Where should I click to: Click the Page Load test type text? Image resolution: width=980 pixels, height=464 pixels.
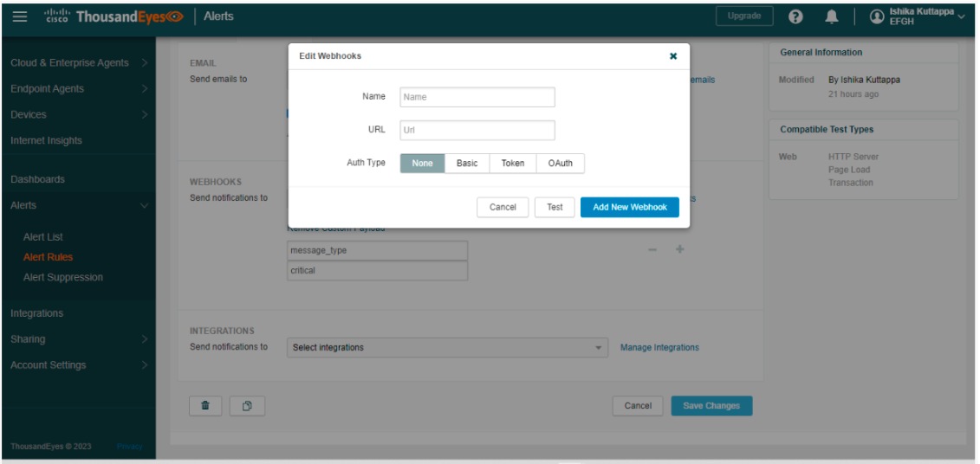tap(849, 170)
